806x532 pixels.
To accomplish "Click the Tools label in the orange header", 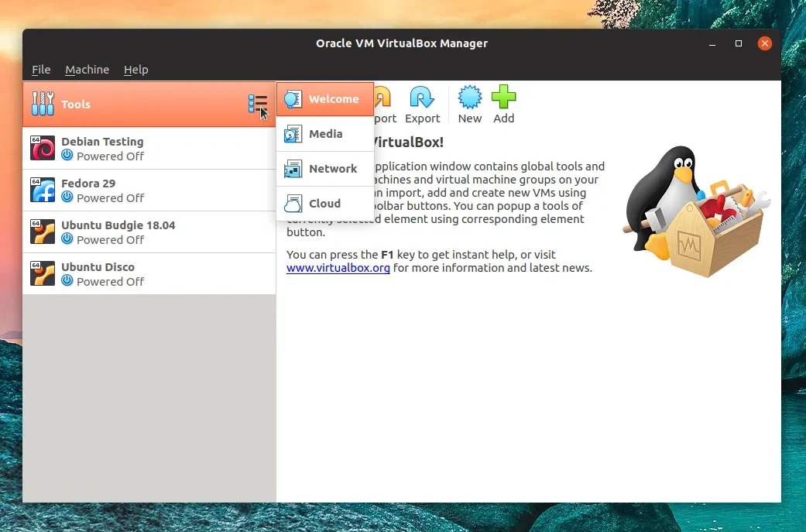I will point(76,105).
